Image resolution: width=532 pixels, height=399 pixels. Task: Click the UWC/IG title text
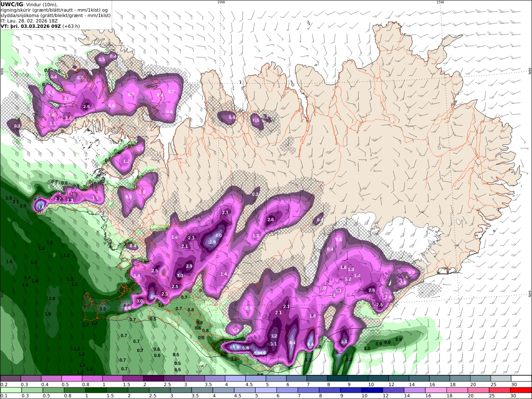(11, 4)
